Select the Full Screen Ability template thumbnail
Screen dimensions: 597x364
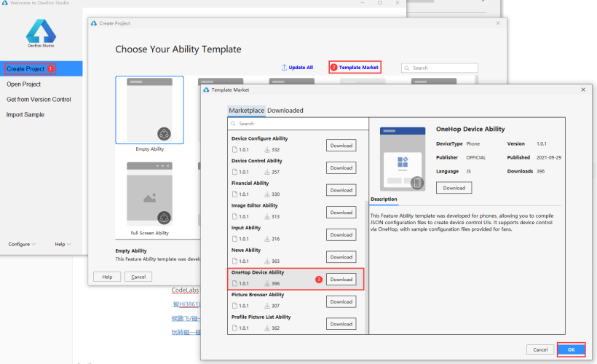pyautogui.click(x=150, y=194)
